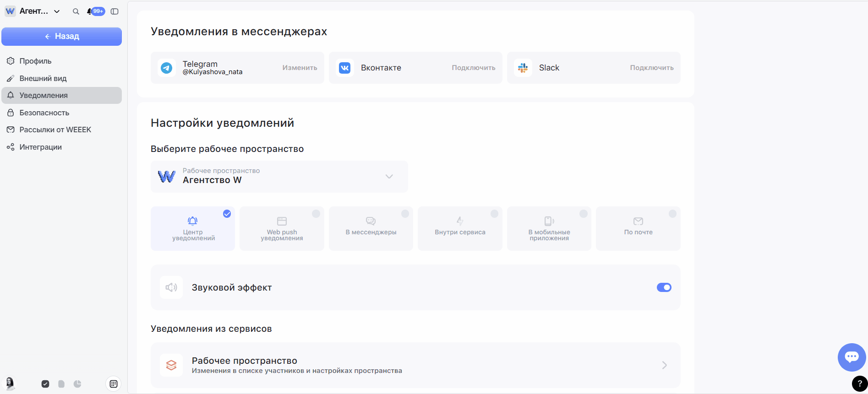The image size is (868, 394).
Task: Disable the Звуковой эффект toggle
Action: tap(664, 287)
